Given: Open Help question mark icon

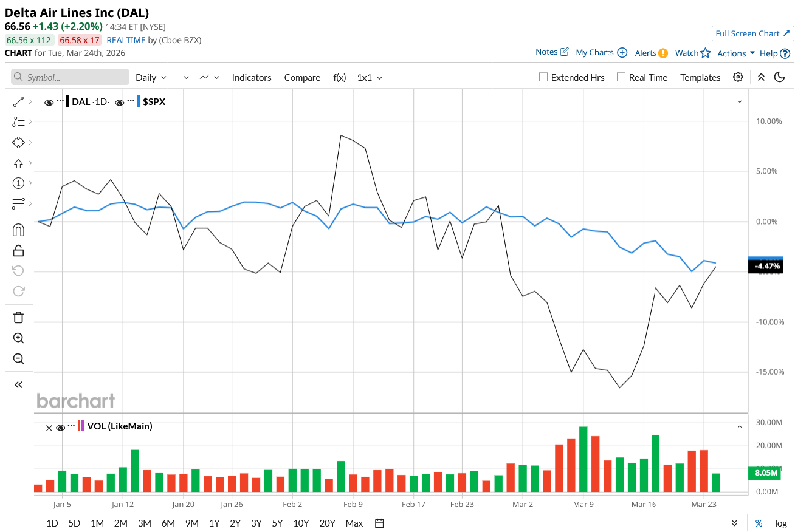Looking at the screenshot, I should coord(785,53).
